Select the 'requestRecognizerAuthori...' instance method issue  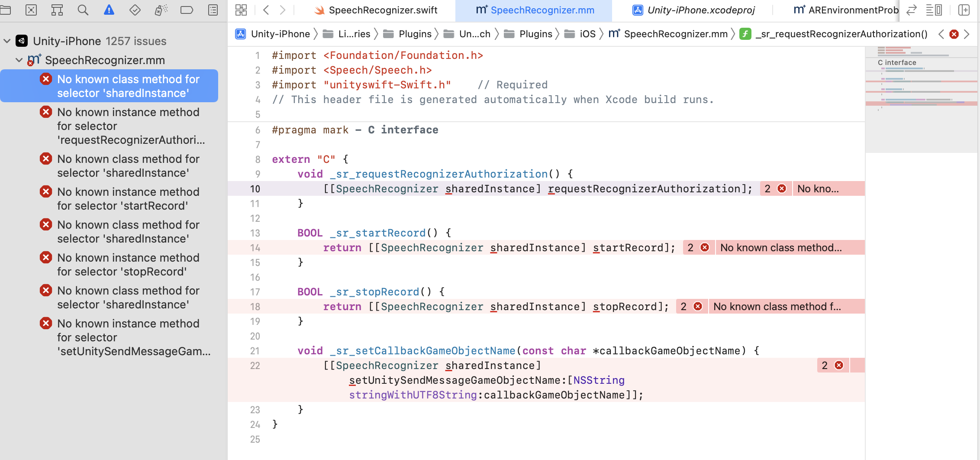pyautogui.click(x=109, y=126)
